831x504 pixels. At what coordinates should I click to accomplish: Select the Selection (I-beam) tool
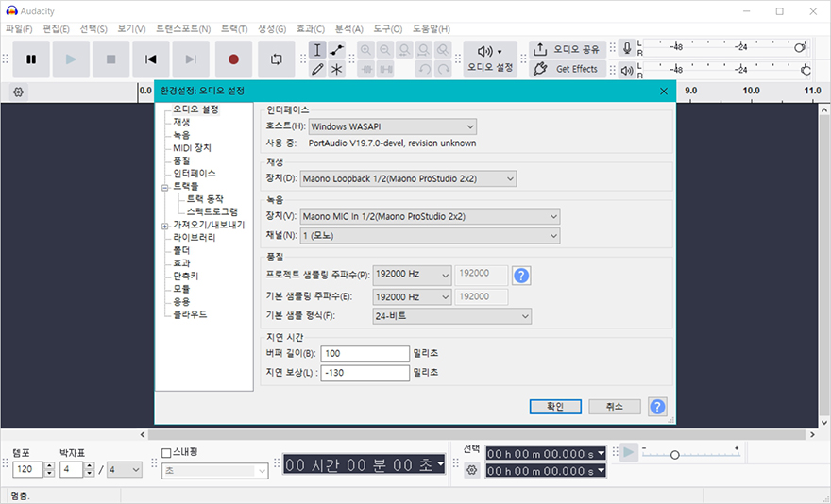(317, 50)
